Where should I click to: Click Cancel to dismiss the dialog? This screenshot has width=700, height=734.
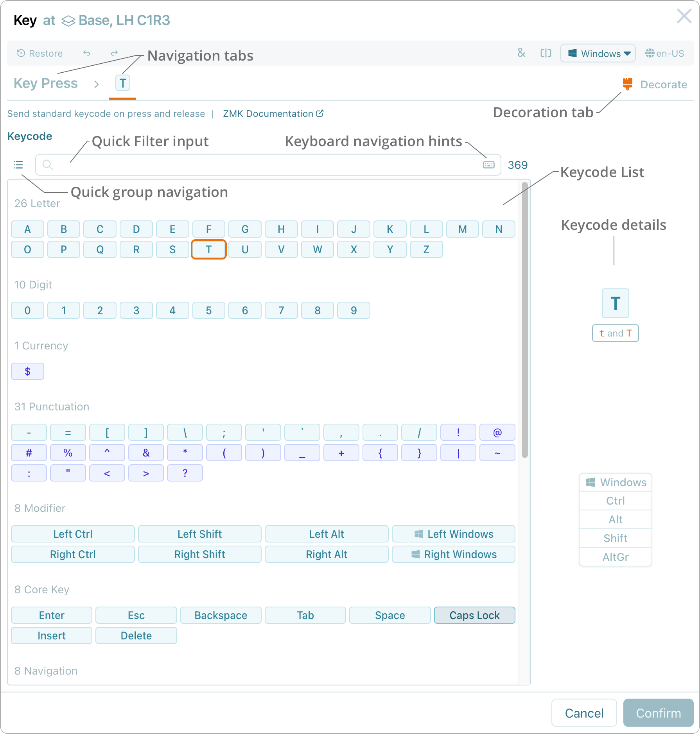point(584,713)
